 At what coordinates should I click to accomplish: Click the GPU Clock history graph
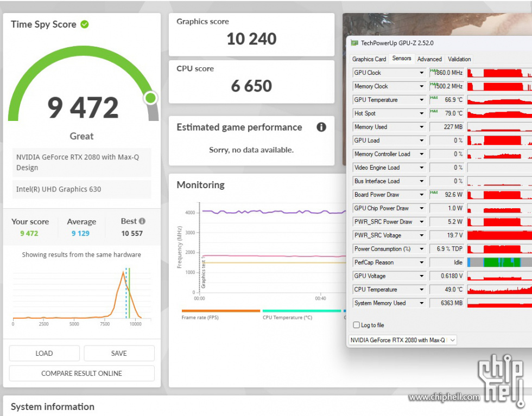coord(499,73)
